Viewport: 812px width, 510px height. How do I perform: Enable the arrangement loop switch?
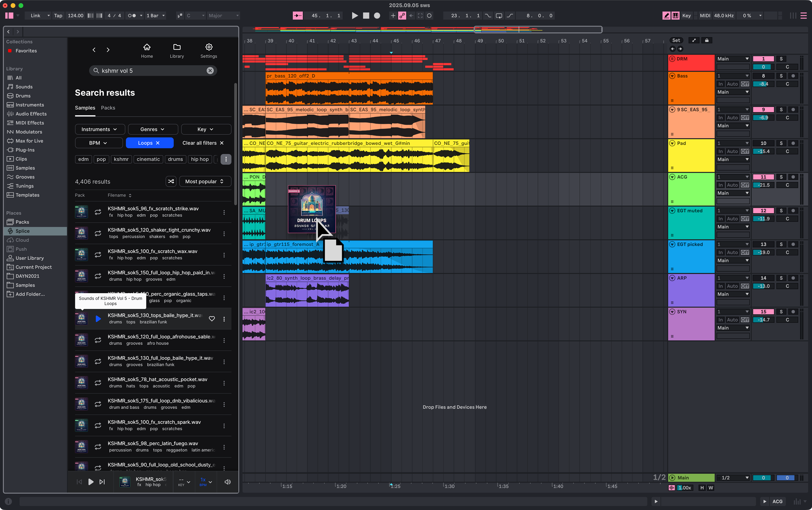coord(499,16)
